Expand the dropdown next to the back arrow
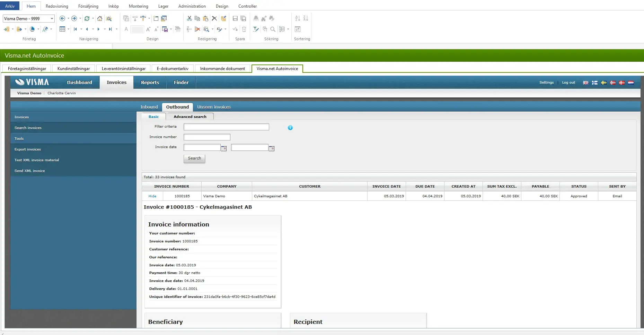The height and width of the screenshot is (335, 644). coord(68,18)
